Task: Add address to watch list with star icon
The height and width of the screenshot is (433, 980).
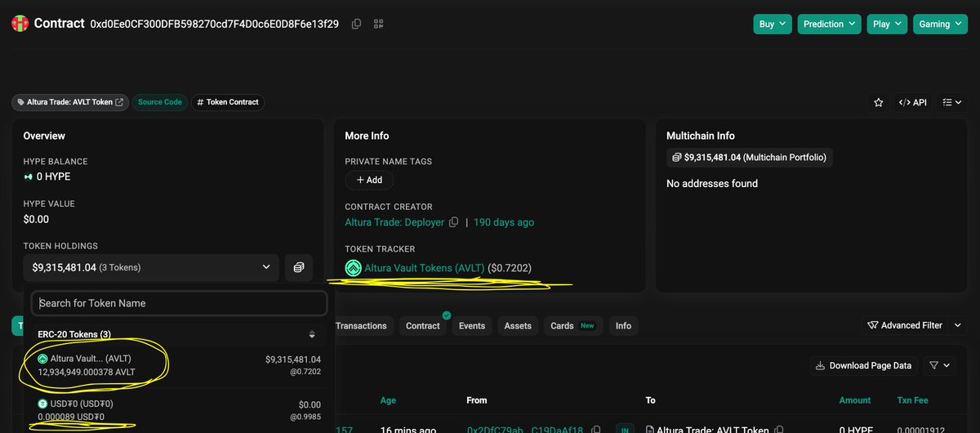Action: [879, 102]
